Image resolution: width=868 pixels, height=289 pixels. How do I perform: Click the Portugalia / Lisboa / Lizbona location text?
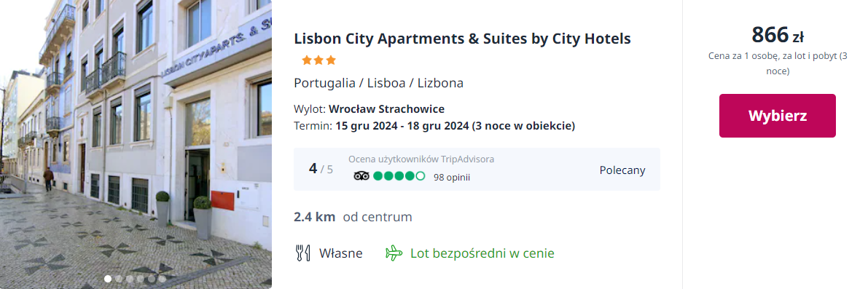(x=379, y=83)
